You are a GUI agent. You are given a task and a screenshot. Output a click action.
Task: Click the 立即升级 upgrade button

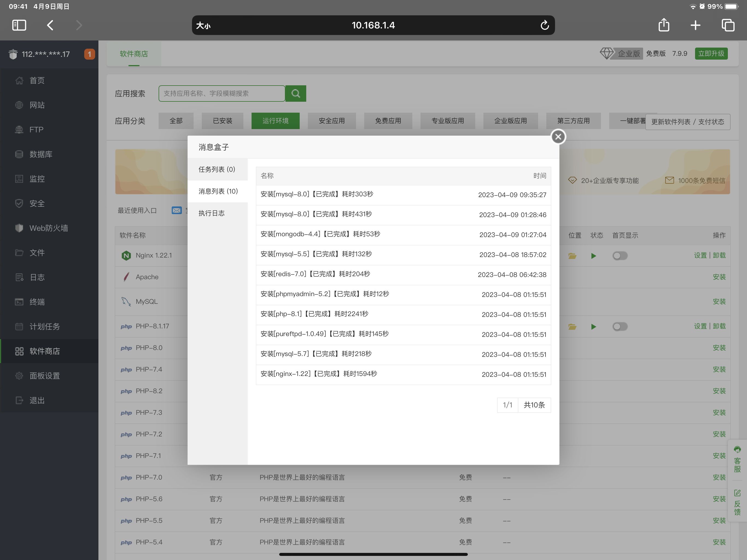click(711, 54)
